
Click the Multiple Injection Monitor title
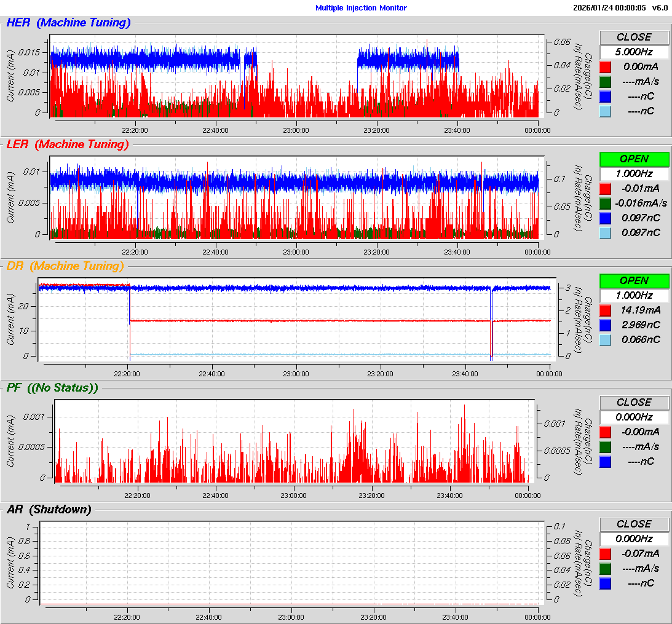[x=361, y=8]
